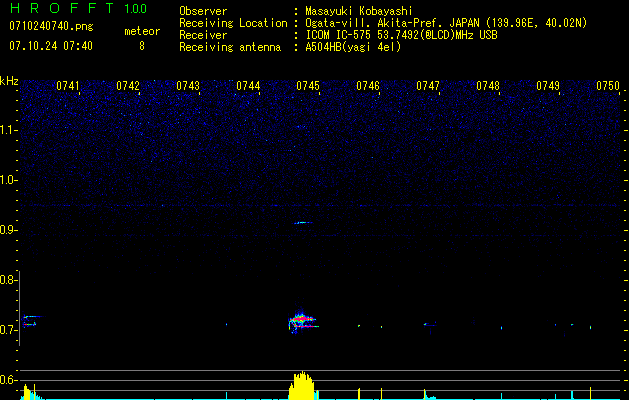The image size is (629, 400).
Task: Click the observer name Masayuki Kobayashi
Action: (359, 11)
